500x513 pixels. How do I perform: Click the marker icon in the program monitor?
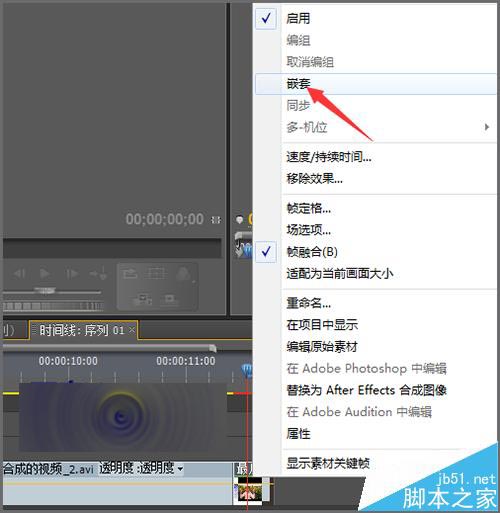(239, 220)
